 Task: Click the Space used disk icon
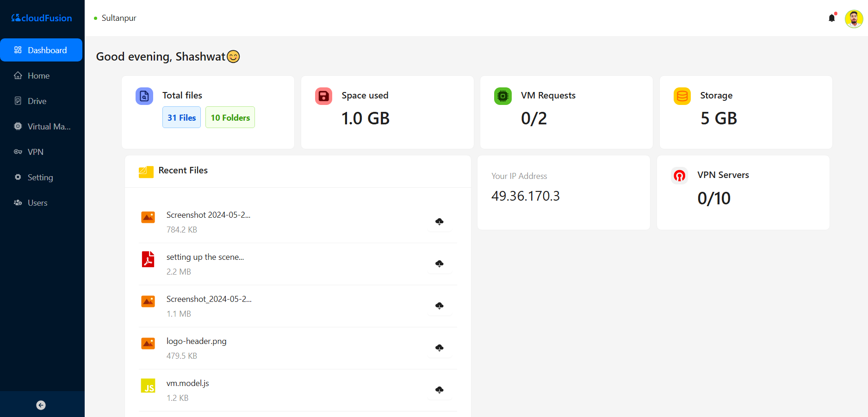(324, 96)
